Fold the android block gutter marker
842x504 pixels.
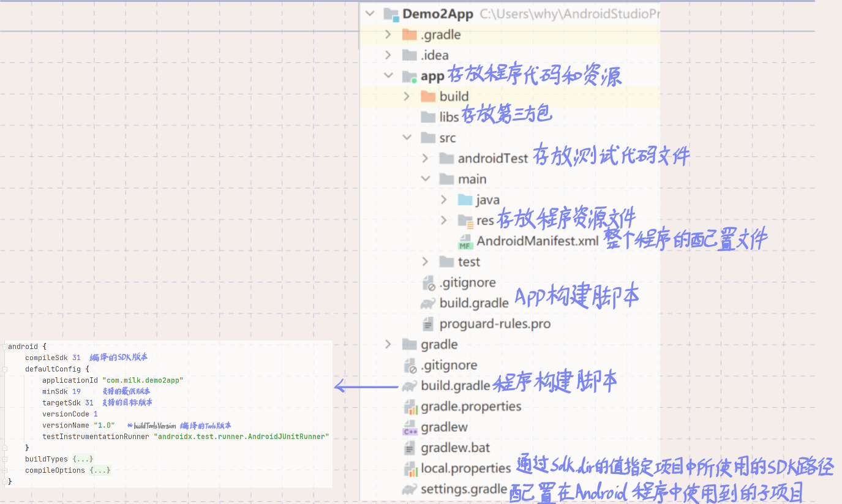coord(4,347)
